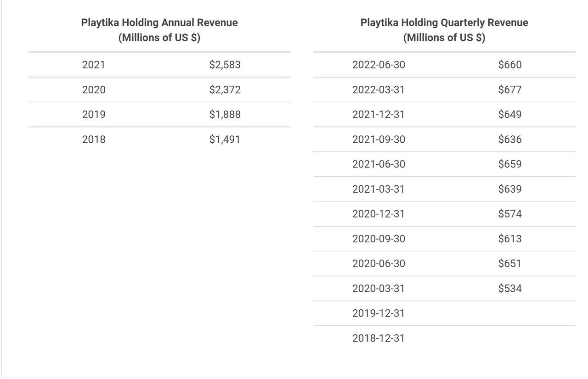Click the Playtika Holding Annual Revenue header
588x379 pixels.
click(x=159, y=30)
